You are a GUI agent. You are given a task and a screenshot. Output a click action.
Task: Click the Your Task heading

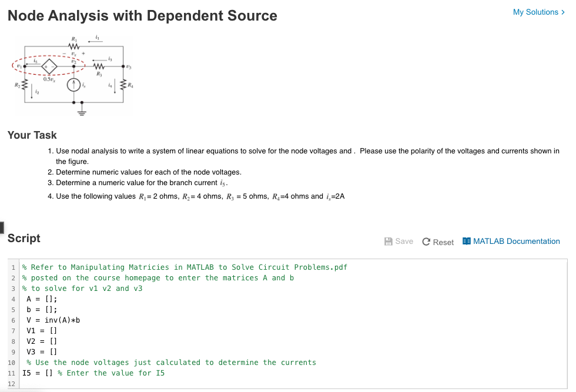point(32,135)
